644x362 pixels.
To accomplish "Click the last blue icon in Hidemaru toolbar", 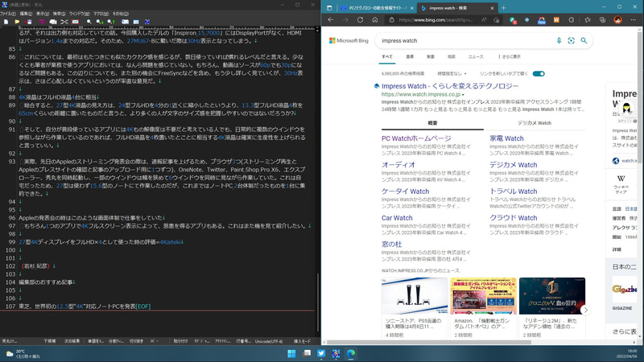I will (x=147, y=22).
